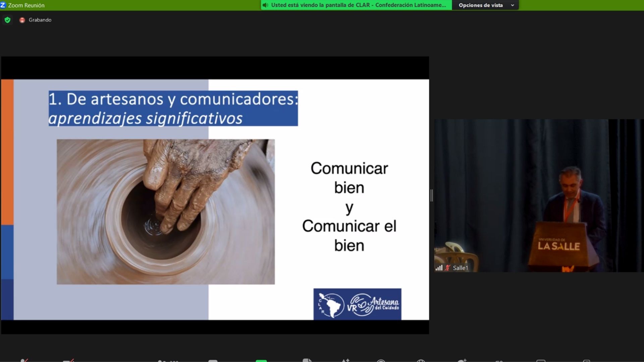644x362 pixels.
Task: Open the Chat icon in the bottom toolbar
Action: (x=213, y=361)
